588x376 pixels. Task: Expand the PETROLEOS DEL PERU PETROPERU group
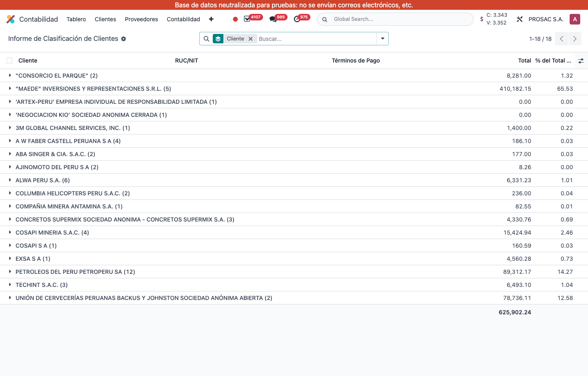[10, 272]
